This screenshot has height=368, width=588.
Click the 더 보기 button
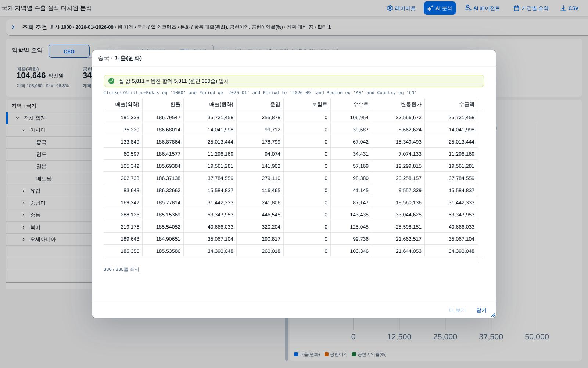tap(457, 310)
